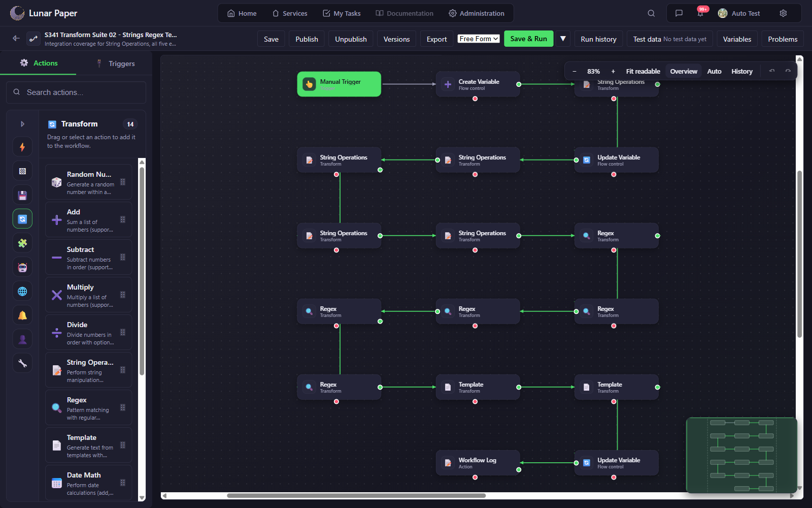
Task: Click the Search actions input field
Action: click(x=76, y=92)
